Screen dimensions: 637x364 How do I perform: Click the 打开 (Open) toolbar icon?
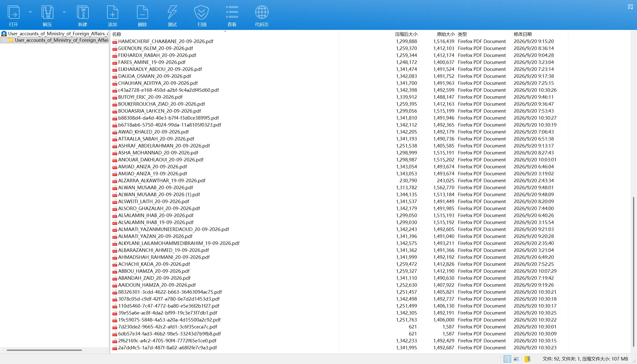pos(13,12)
